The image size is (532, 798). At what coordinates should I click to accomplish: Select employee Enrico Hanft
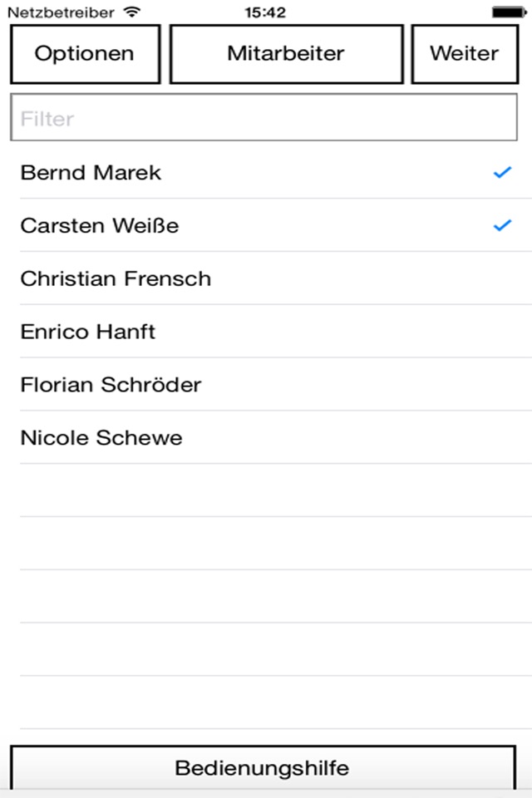pos(88,332)
